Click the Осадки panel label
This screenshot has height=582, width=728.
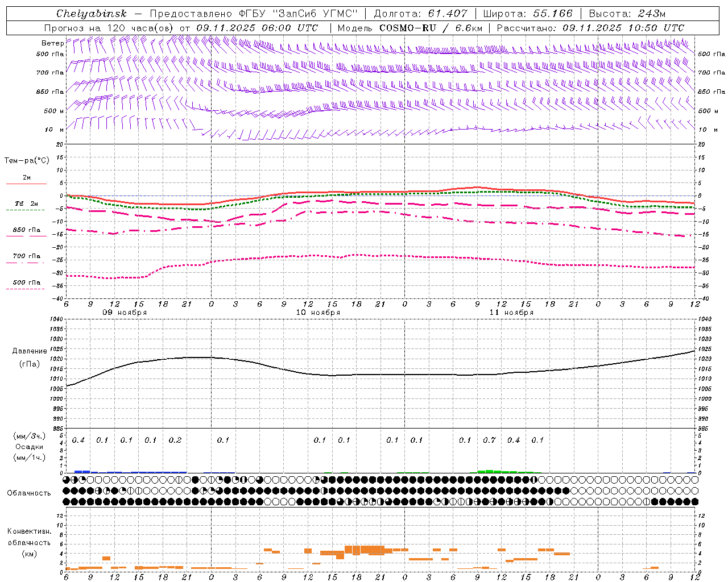point(29,447)
